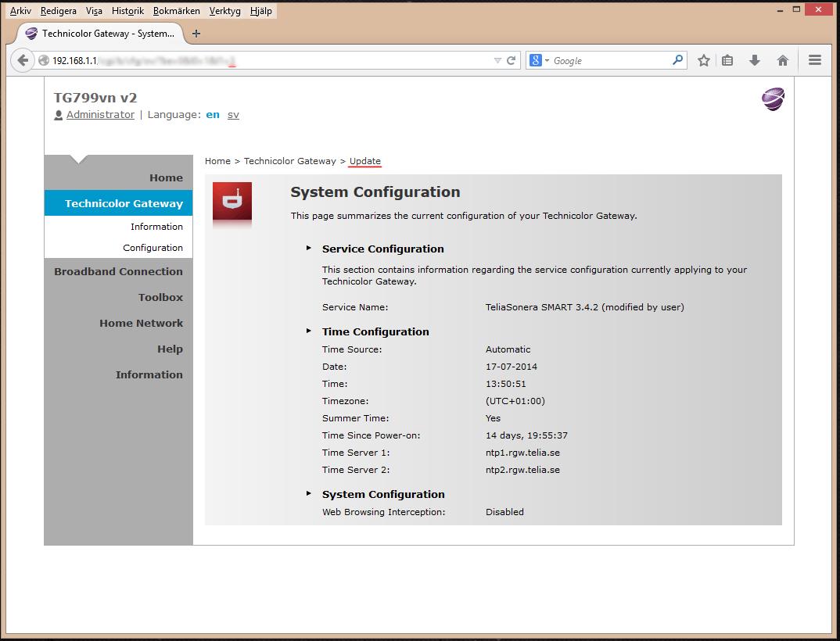Screen dimensions: 840x641
Task: Reload the page with the refresh icon
Action: point(511,60)
